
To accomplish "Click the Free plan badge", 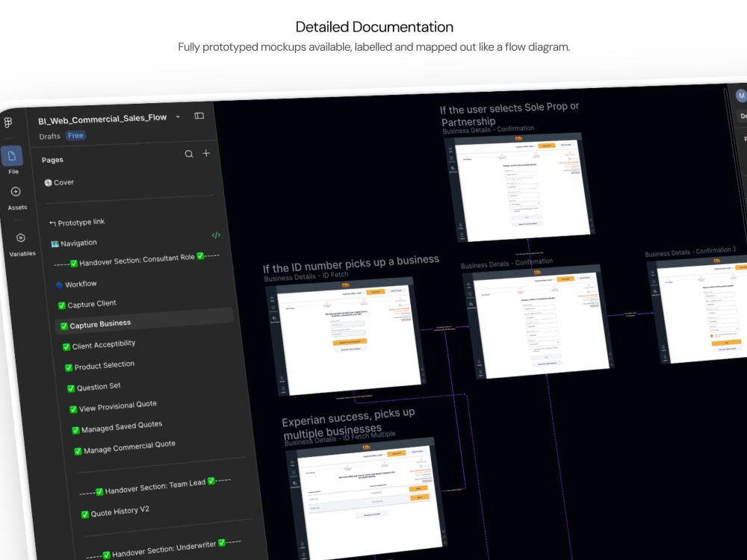I will pos(75,136).
